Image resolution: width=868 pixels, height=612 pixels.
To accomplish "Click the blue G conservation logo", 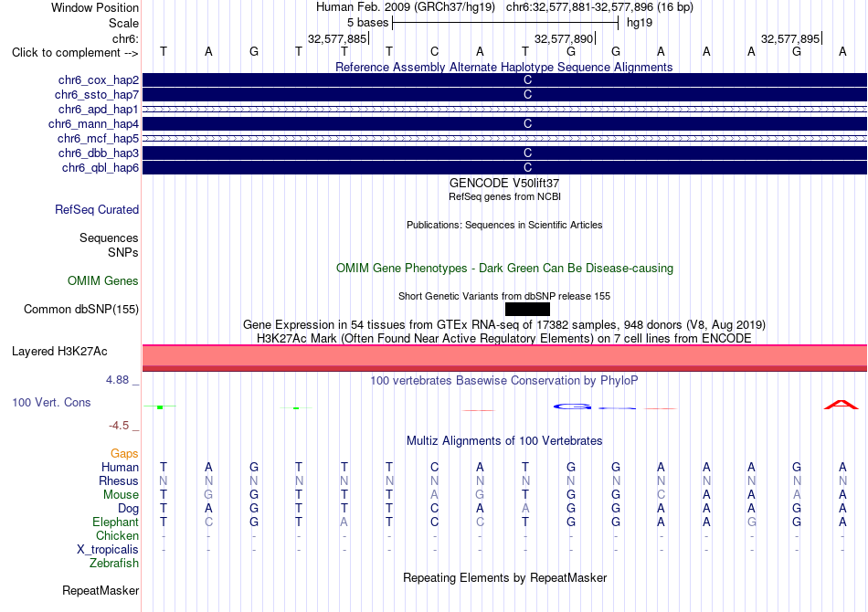I will (x=572, y=406).
